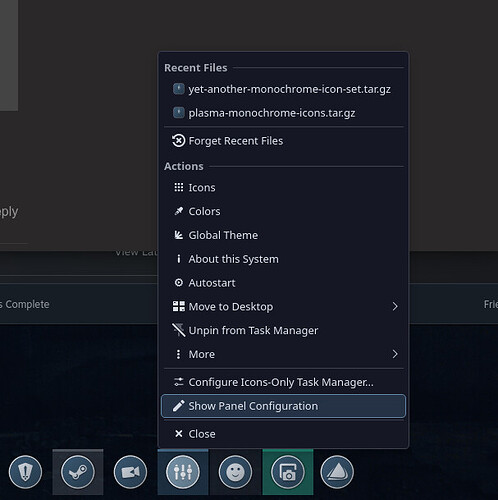This screenshot has width=498, height=500.
Task: Open the smiley face emoji app
Action: tap(235, 472)
